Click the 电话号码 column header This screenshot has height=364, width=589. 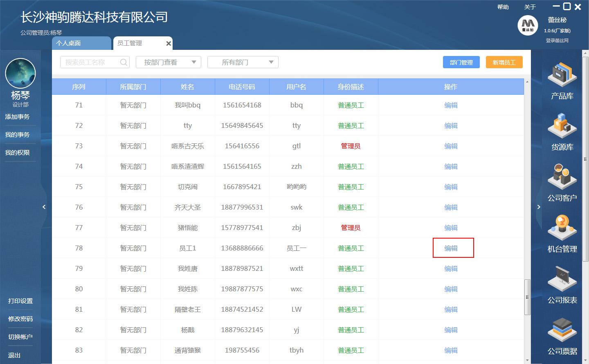242,87
